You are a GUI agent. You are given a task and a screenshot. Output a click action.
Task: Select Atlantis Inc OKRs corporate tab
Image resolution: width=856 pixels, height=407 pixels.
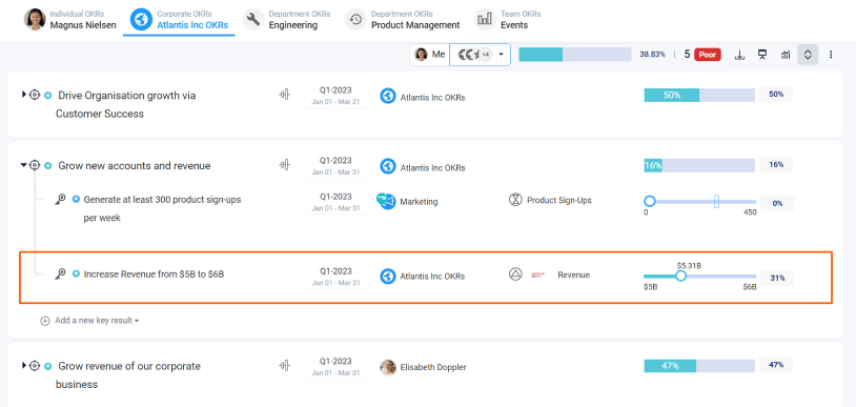click(180, 20)
